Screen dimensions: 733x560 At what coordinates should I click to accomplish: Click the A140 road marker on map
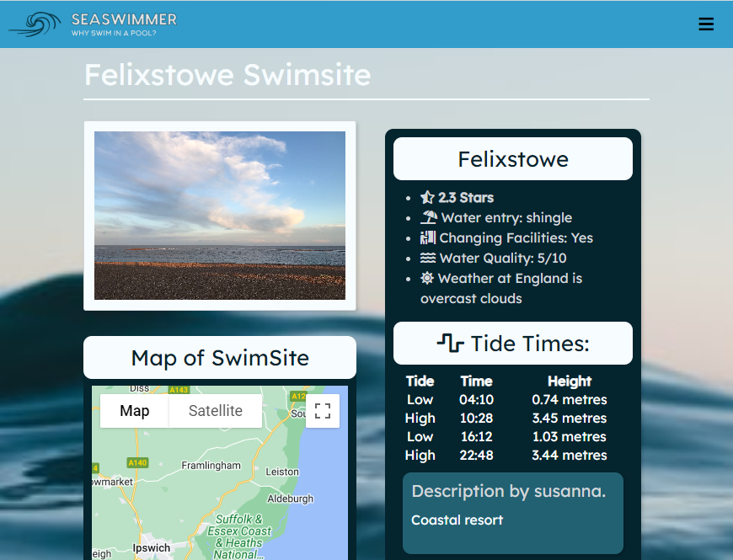[137, 463]
